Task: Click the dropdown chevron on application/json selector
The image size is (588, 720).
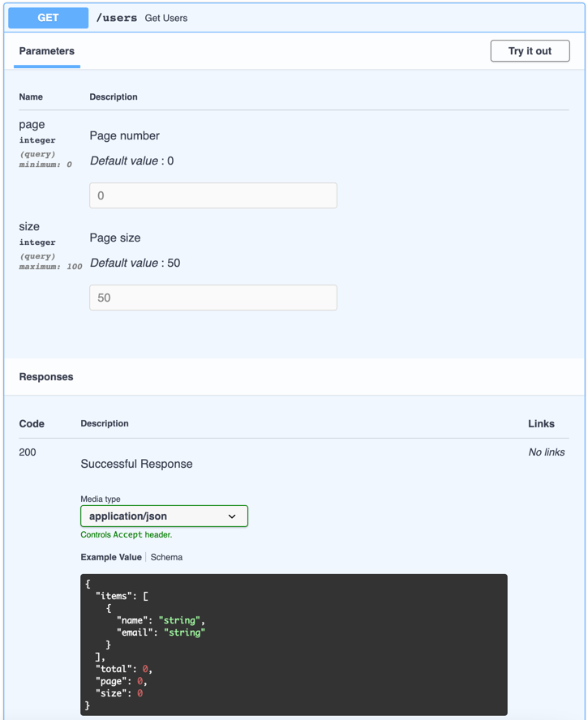Action: coord(234,516)
